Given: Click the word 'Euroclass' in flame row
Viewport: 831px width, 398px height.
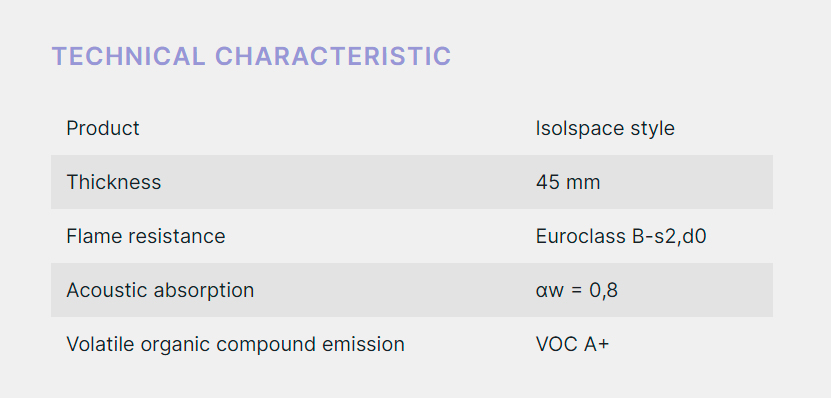Looking at the screenshot, I should [581, 236].
